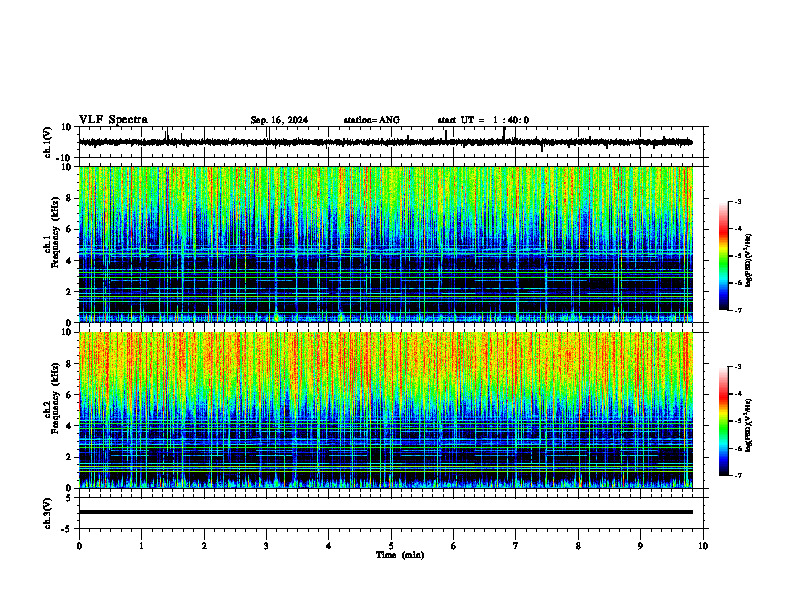Viewport: 792px width, 612px height.
Task: Click the "-3" label on ch.2 color scale
Action: tap(738, 367)
